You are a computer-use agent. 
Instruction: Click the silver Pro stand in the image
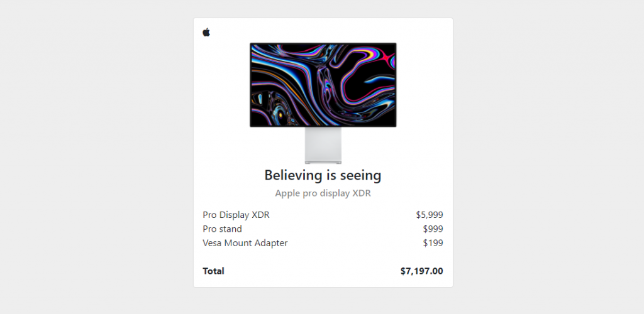(x=323, y=146)
